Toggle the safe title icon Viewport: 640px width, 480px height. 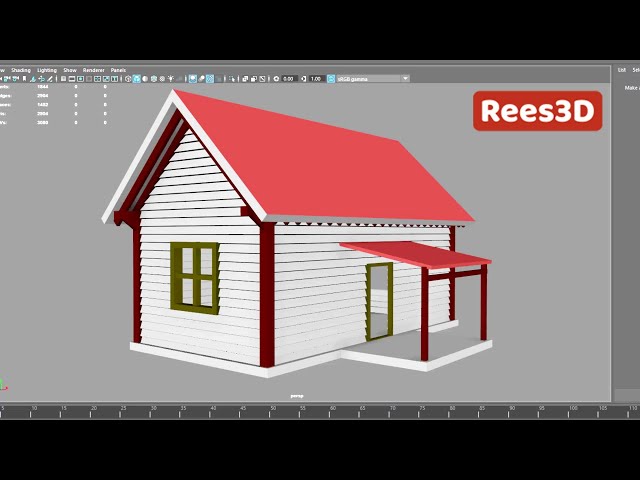[x=114, y=78]
